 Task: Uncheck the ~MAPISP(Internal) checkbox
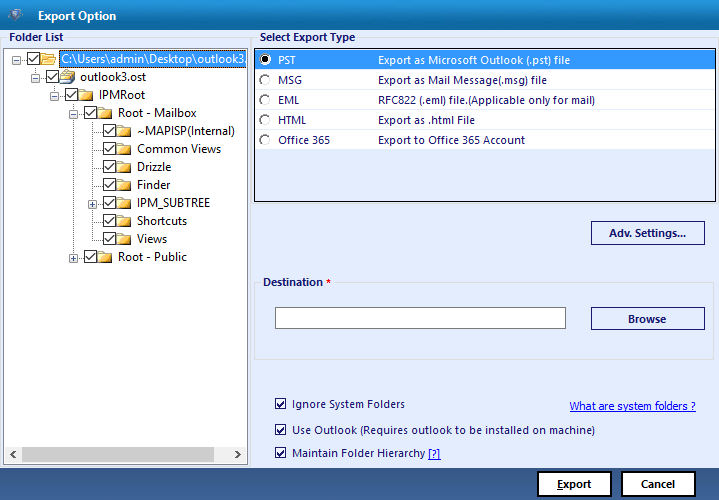coord(109,131)
